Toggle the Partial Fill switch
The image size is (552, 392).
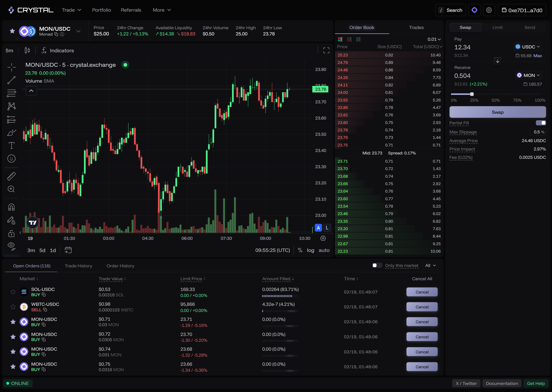541,123
